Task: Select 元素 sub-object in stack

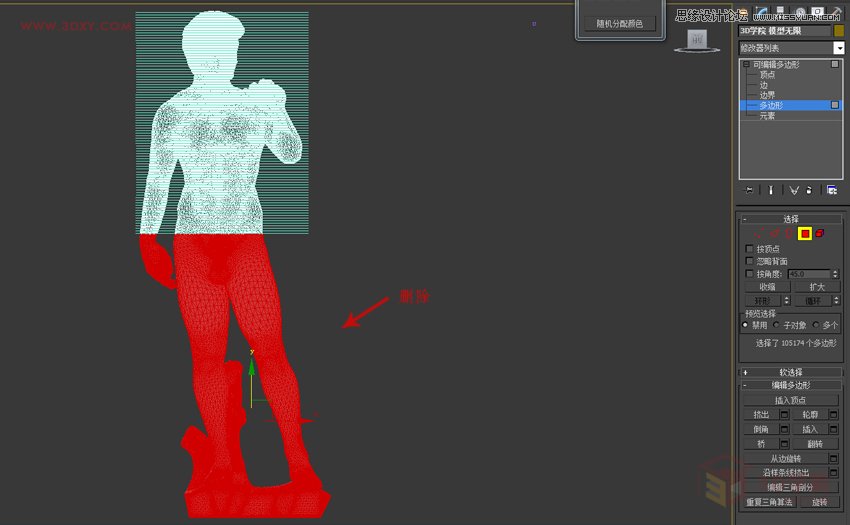Action: pos(767,116)
